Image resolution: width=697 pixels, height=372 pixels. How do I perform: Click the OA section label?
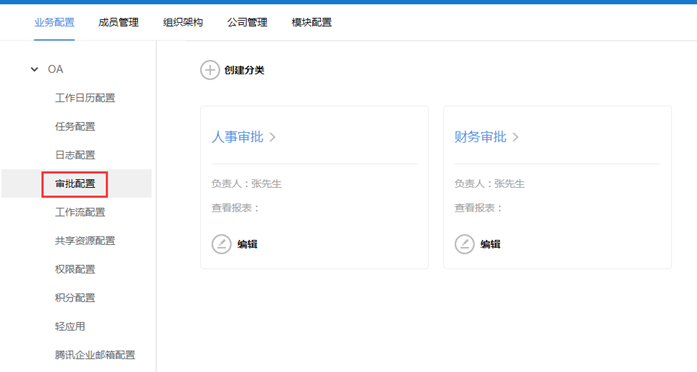coord(56,69)
